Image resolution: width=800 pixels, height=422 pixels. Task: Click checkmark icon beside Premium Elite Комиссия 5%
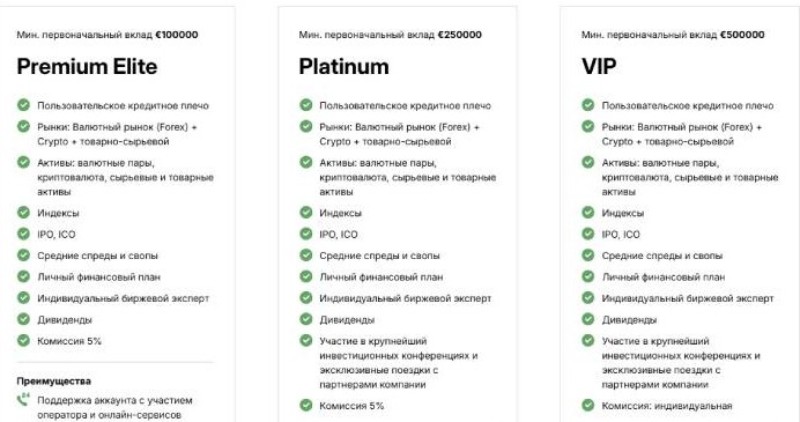pyautogui.click(x=24, y=341)
